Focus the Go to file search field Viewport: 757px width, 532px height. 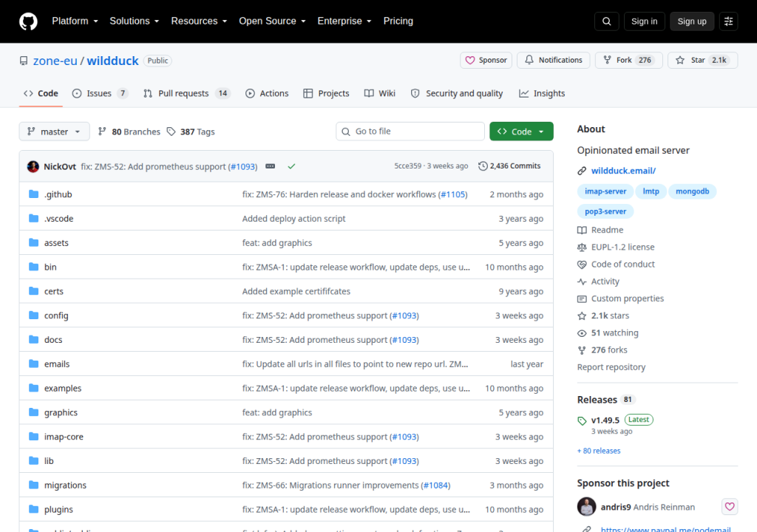[x=410, y=132]
